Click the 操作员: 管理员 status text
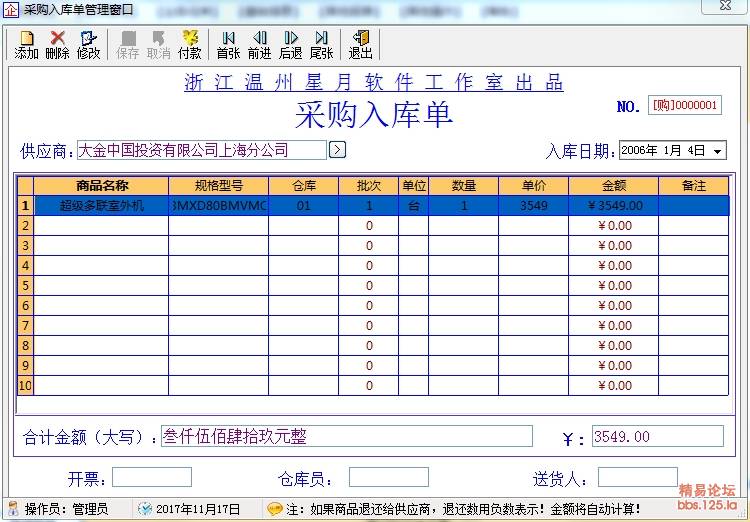This screenshot has width=750, height=522. (x=66, y=509)
